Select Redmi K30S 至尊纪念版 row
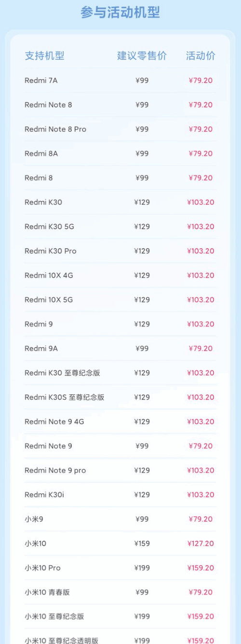Screen dimensions: 241x644 coord(120,397)
